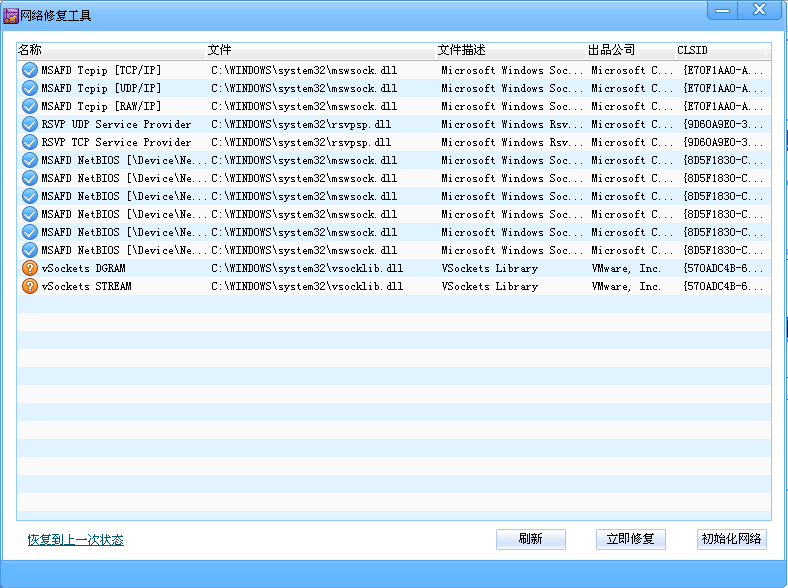
Task: Click the {E70F1AA0-A... CLSID in the TCP/IP row
Action: click(723, 70)
